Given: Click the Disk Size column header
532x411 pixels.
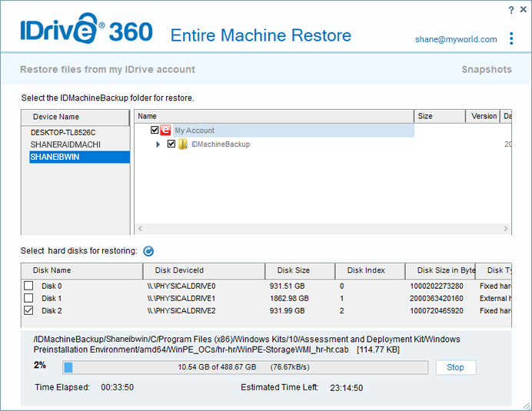Looking at the screenshot, I should (x=301, y=270).
